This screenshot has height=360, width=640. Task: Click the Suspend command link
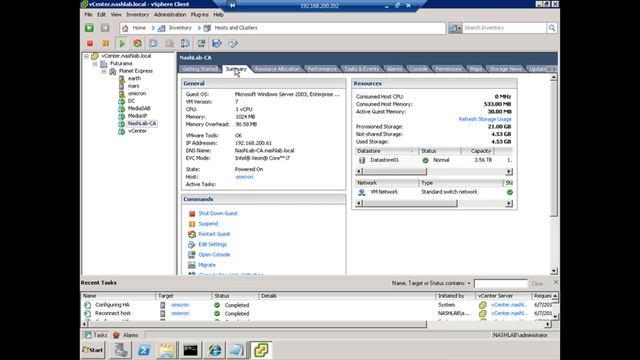208,224
